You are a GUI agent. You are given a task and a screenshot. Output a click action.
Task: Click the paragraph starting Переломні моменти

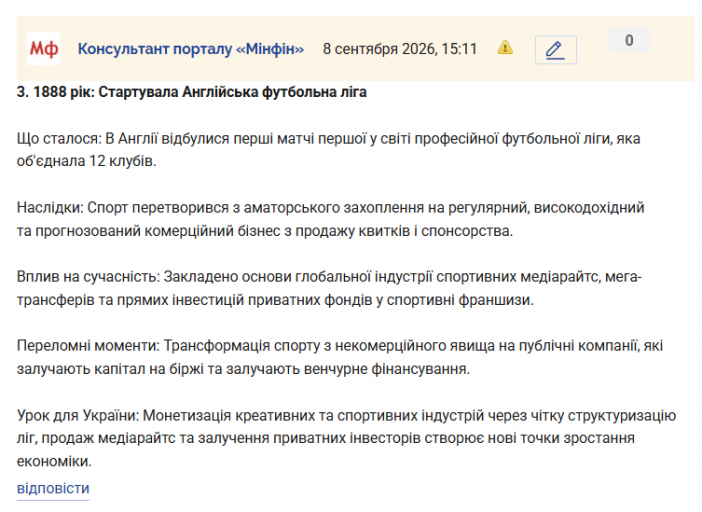[x=340, y=357]
